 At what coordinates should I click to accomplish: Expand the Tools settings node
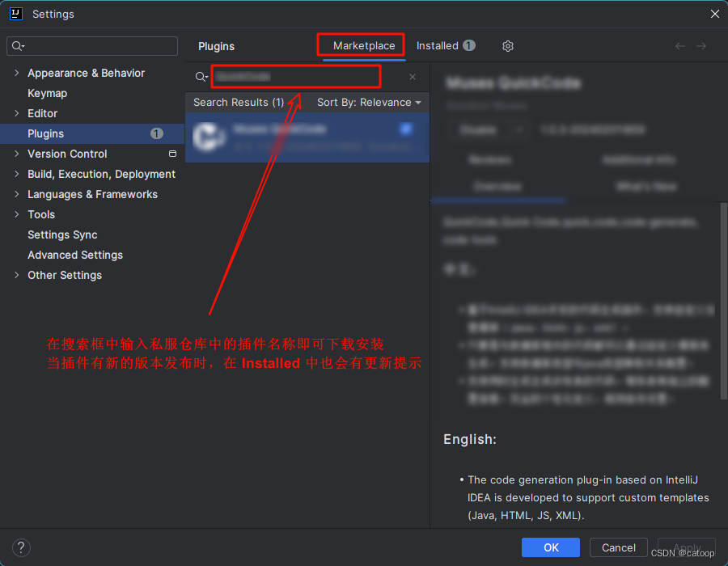pos(17,214)
